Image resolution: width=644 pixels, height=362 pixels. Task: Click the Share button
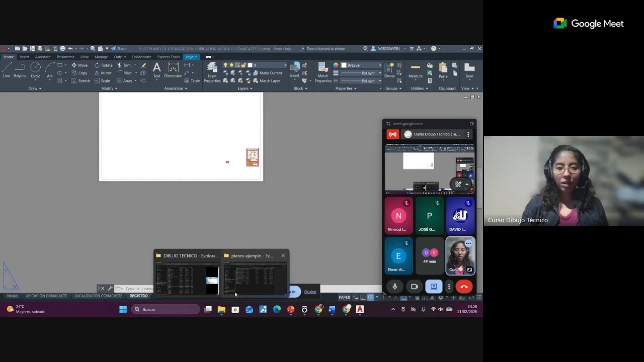(119, 49)
